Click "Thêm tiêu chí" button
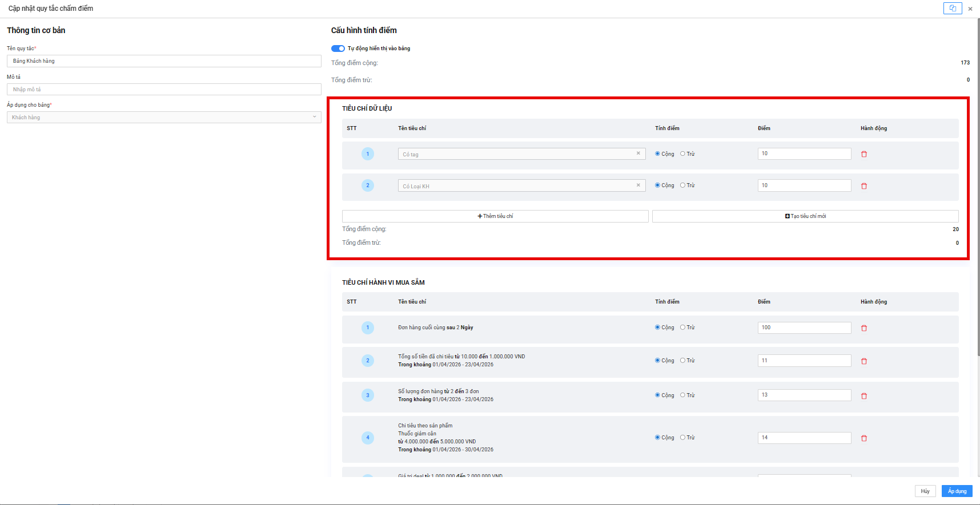This screenshot has width=980, height=505. pos(495,216)
